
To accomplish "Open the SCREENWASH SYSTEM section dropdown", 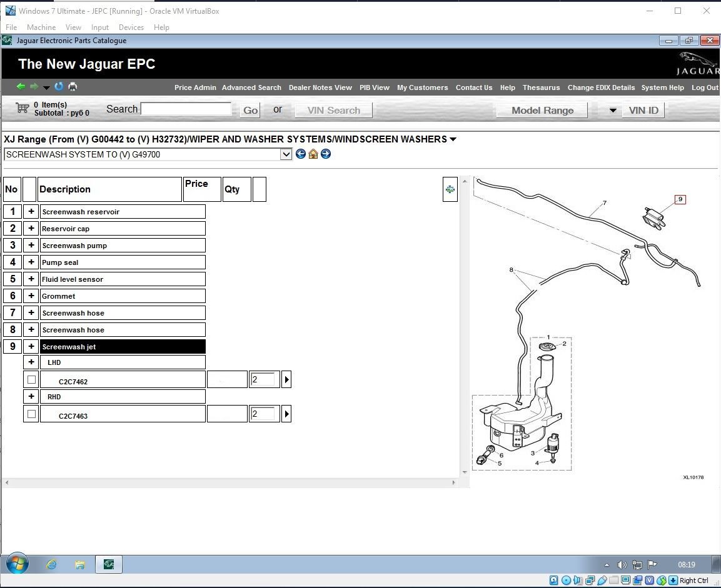I will coord(286,154).
